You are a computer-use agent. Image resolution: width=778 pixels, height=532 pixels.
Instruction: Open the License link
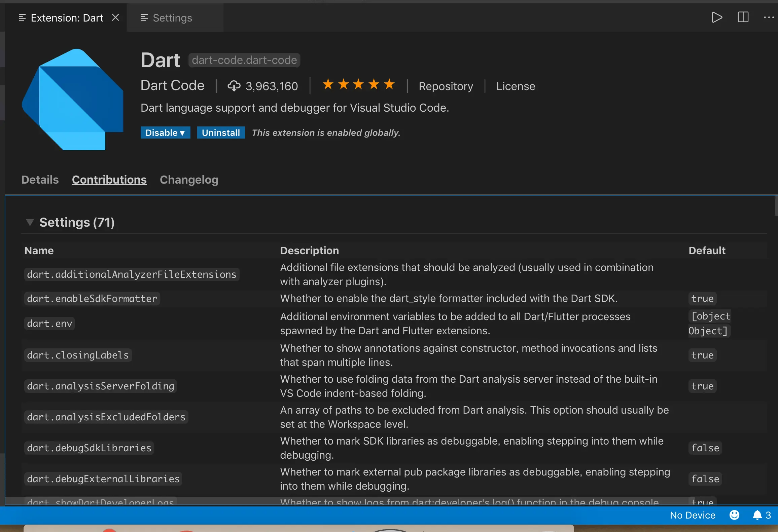tap(515, 86)
